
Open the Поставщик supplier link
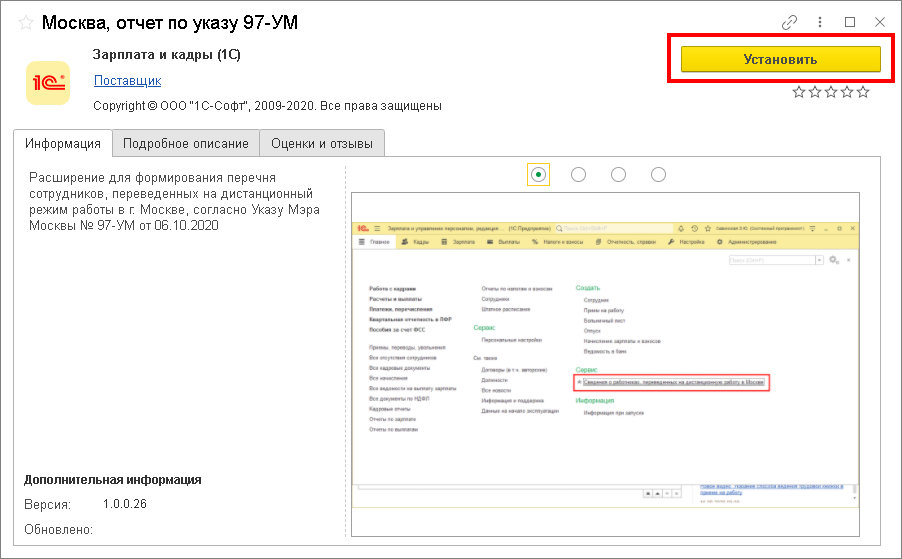point(128,81)
